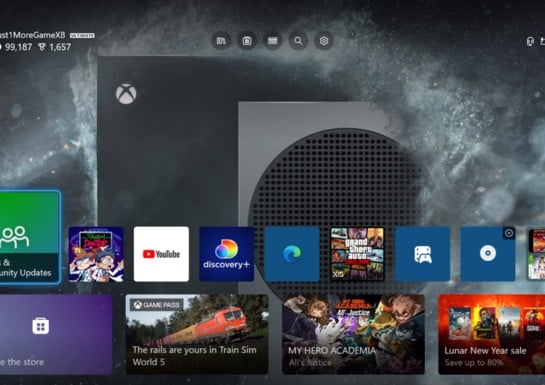The height and width of the screenshot is (385, 545).
Task: Launch the discovery+ app tile
Action: coord(227,254)
